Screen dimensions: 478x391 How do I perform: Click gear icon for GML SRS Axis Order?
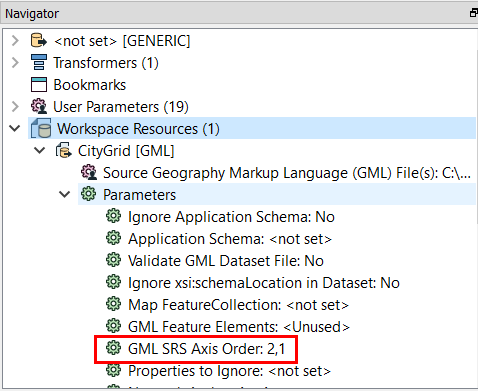pos(113,348)
